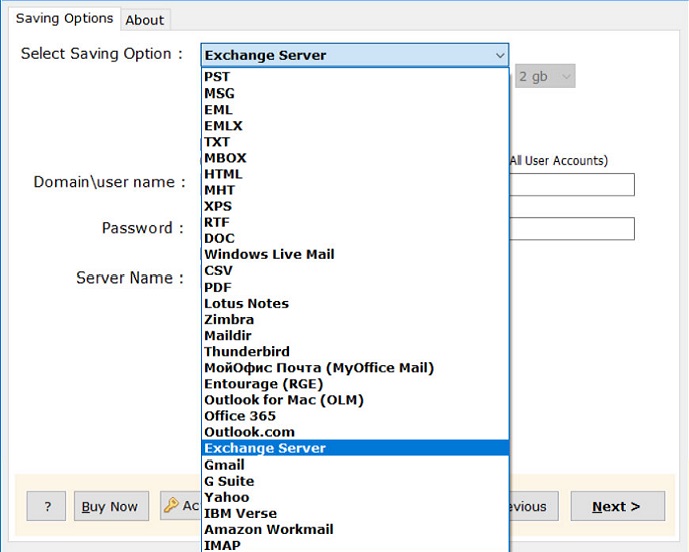Screen dimensions: 689x552
Task: Choose RTF from the format list
Action: [355, 222]
